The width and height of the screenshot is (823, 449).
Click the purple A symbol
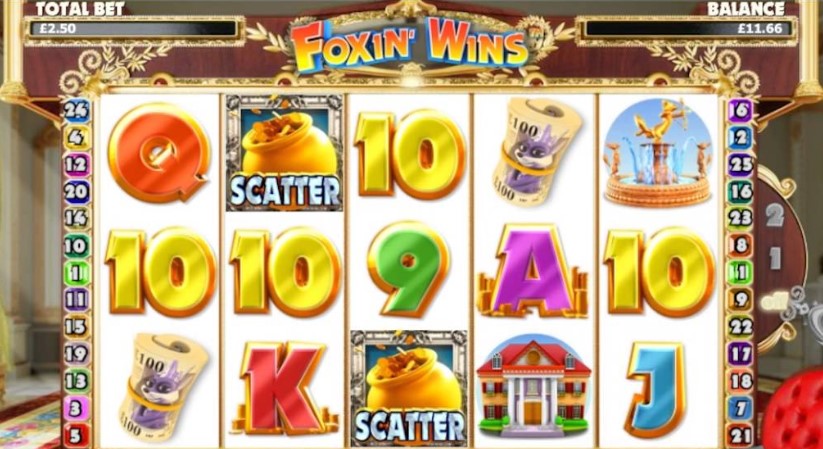coord(532,270)
